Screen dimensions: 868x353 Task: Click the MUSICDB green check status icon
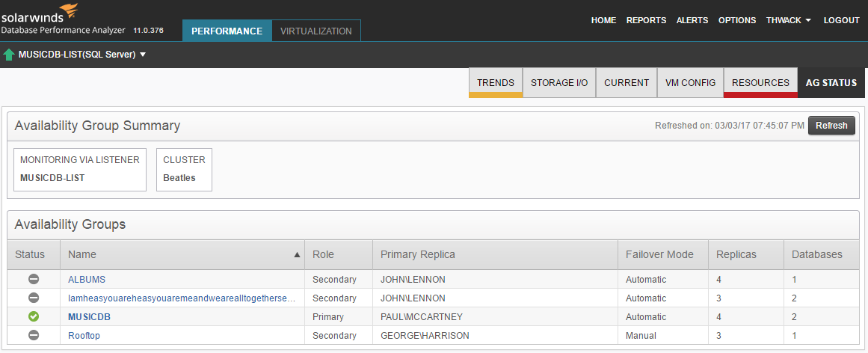coord(34,317)
